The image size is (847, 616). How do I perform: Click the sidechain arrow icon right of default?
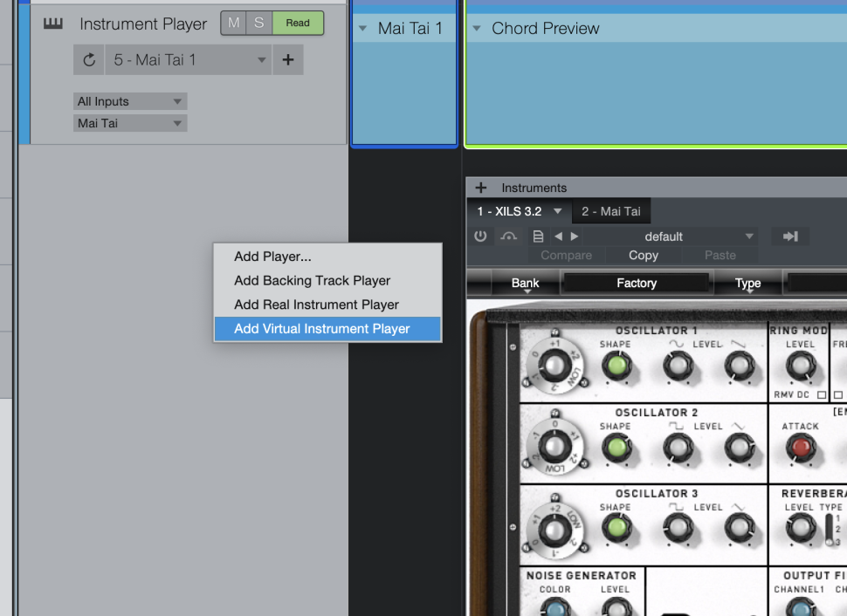(790, 236)
